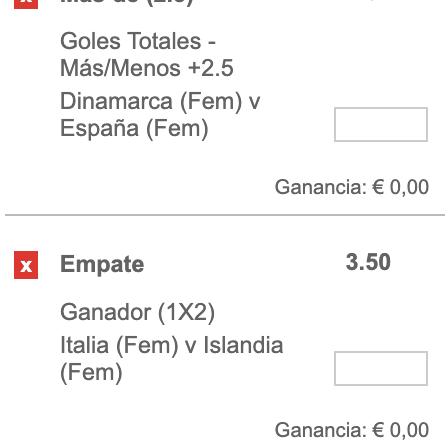
Task: Remove the Más de (2.5) bet via red x
Action: (26, 4)
